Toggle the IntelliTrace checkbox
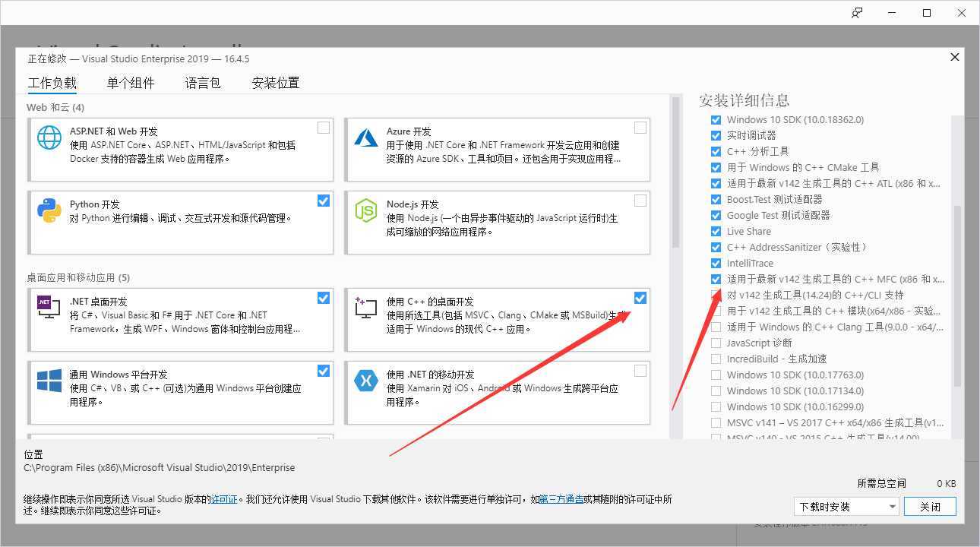Screen dimensions: 980x547 click(716, 263)
